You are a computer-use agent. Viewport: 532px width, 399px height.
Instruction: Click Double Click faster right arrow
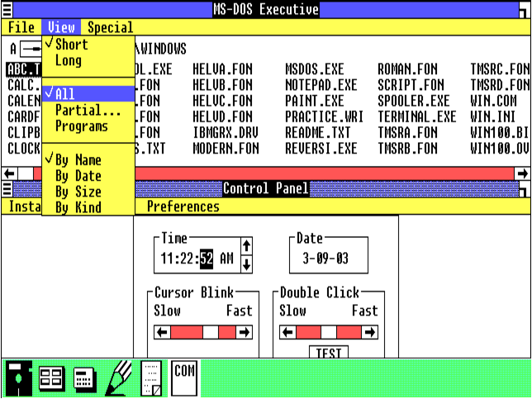click(369, 332)
